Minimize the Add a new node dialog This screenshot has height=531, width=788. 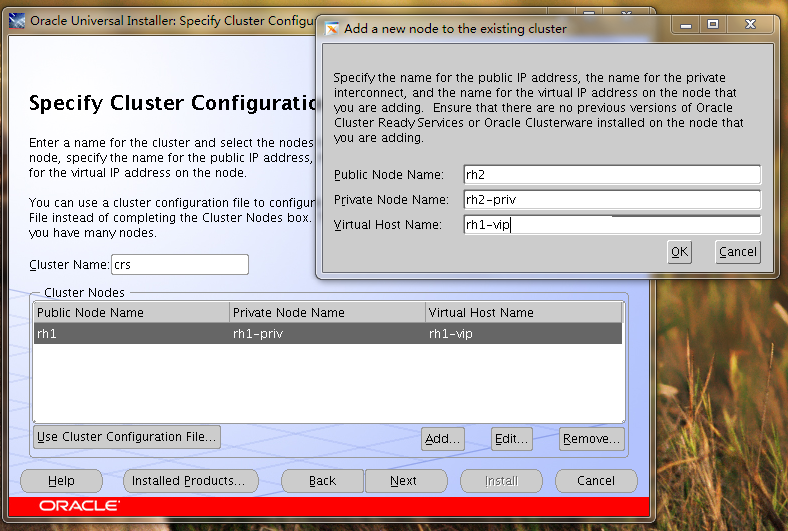pyautogui.click(x=686, y=25)
